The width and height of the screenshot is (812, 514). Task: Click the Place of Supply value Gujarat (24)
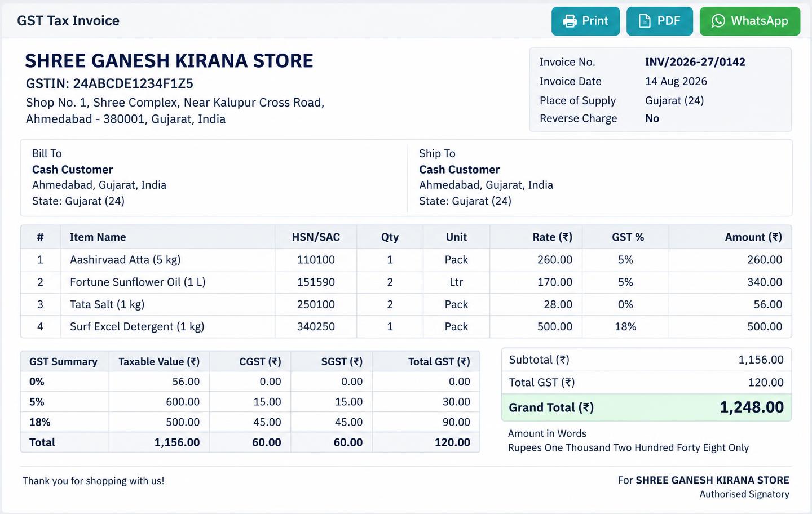(x=674, y=100)
